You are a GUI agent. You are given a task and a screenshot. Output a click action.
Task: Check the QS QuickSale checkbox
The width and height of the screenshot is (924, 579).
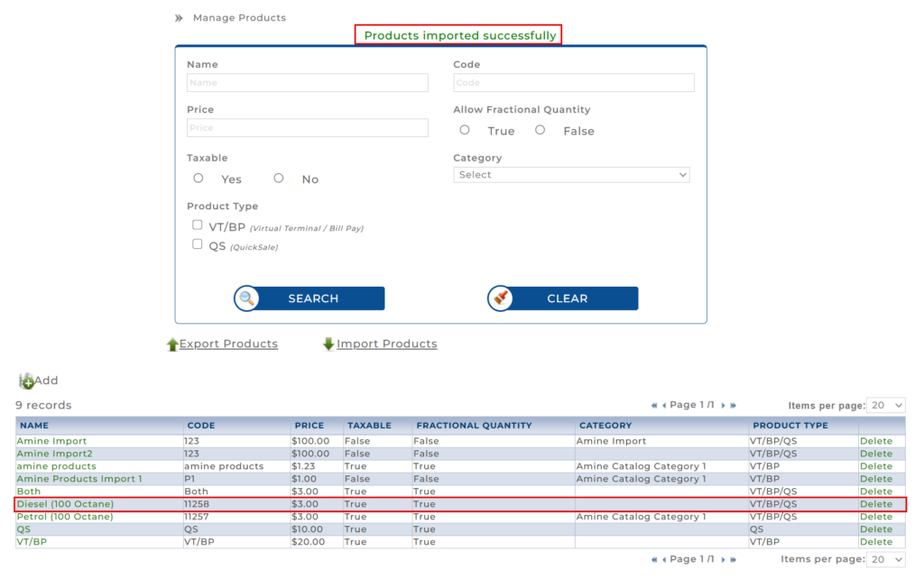coord(198,244)
